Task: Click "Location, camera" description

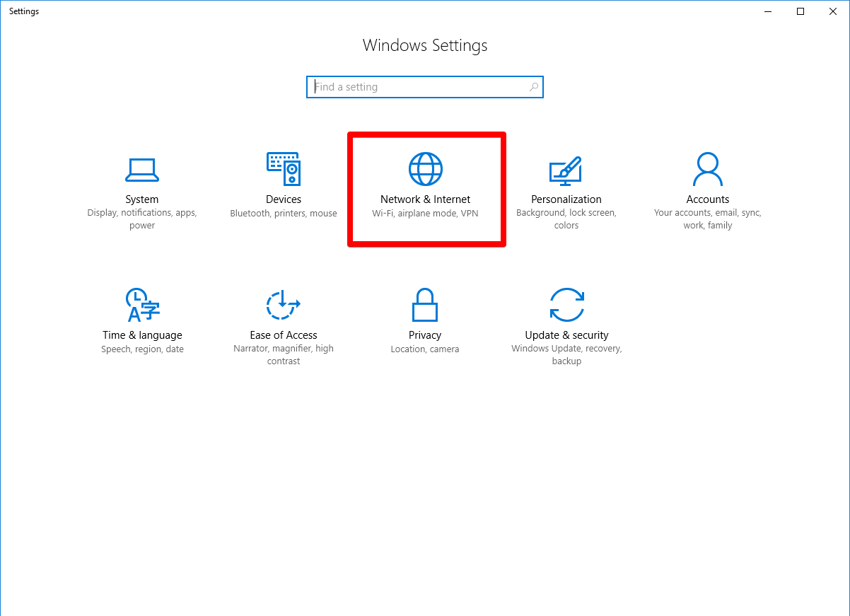Action: click(425, 349)
